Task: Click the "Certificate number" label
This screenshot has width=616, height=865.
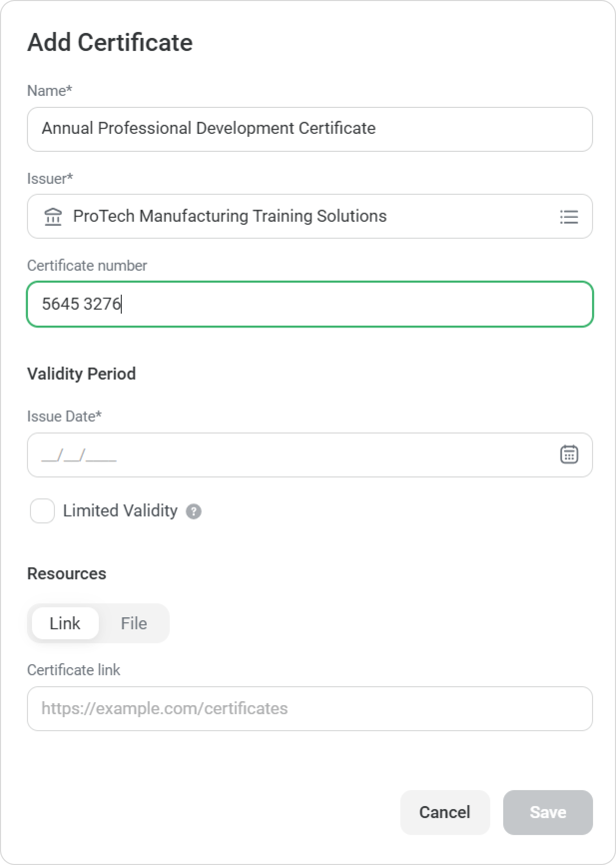Action: coord(87,265)
